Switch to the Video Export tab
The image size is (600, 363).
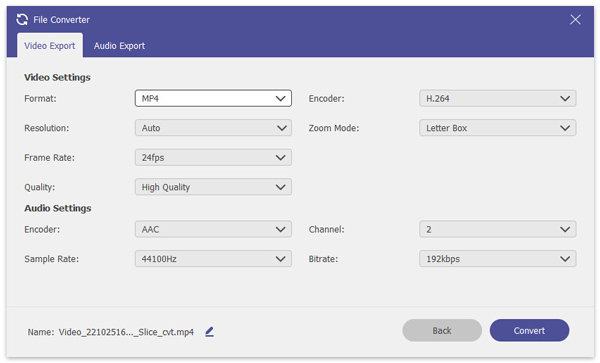pyautogui.click(x=50, y=46)
